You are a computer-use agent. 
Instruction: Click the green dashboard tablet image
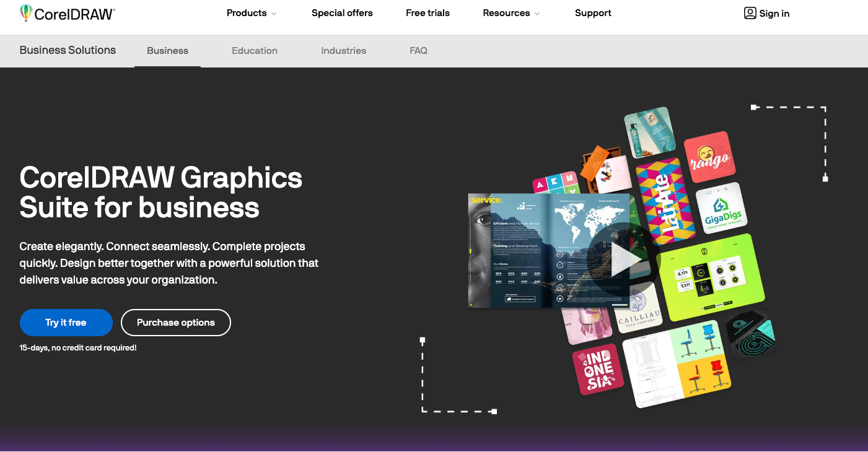[x=711, y=277]
